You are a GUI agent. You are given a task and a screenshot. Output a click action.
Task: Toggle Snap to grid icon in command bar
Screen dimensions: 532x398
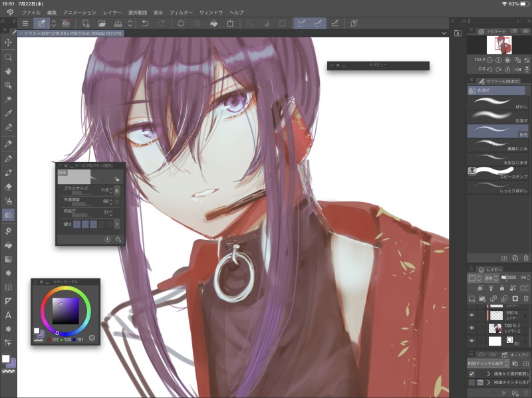point(335,23)
